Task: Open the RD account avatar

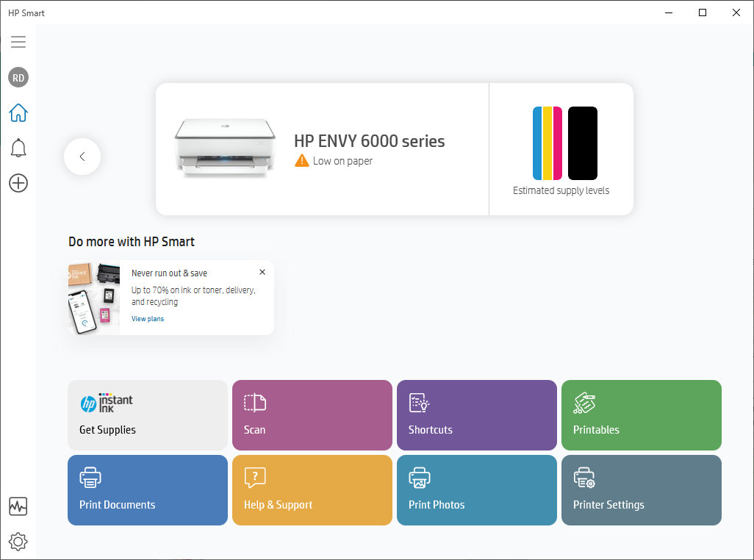Action: (x=18, y=77)
